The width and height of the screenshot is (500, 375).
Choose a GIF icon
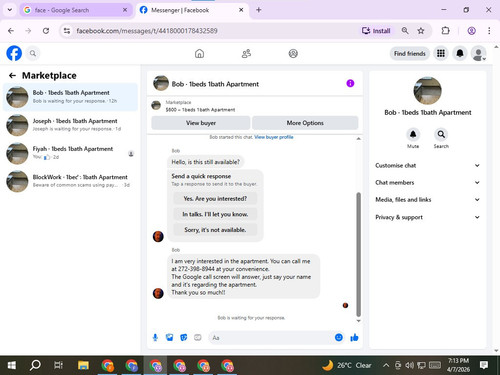coord(198,338)
